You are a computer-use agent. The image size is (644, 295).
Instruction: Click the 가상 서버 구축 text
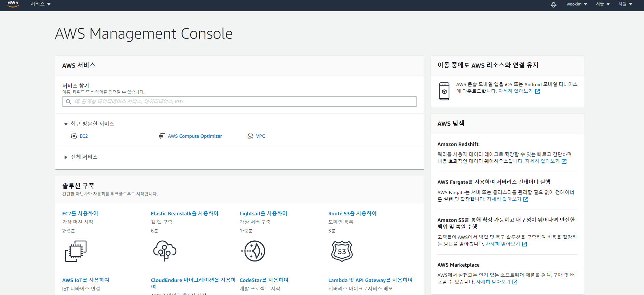click(255, 222)
